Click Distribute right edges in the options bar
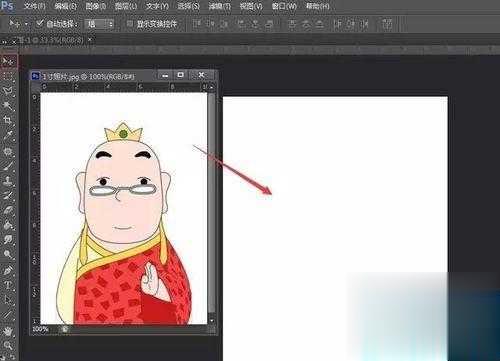500x361 pixels. click(x=365, y=23)
